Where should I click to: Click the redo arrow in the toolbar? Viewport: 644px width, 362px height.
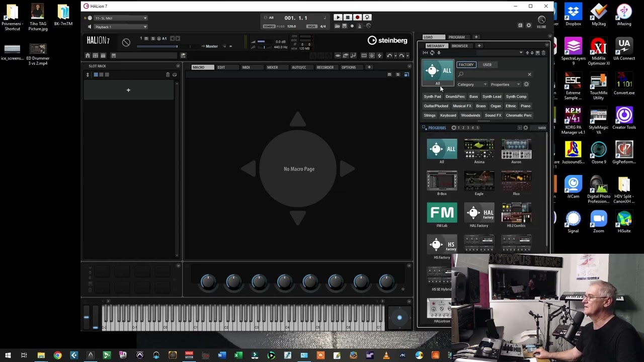pyautogui.click(x=401, y=56)
